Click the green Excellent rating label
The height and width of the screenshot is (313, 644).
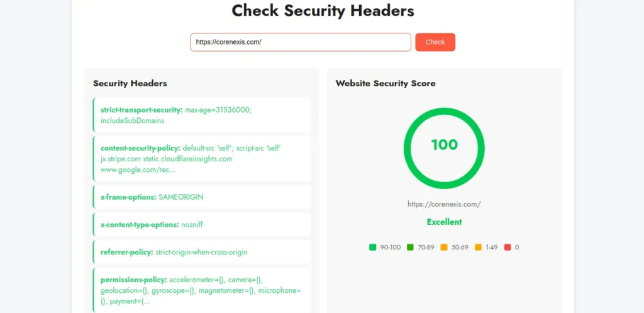click(444, 222)
